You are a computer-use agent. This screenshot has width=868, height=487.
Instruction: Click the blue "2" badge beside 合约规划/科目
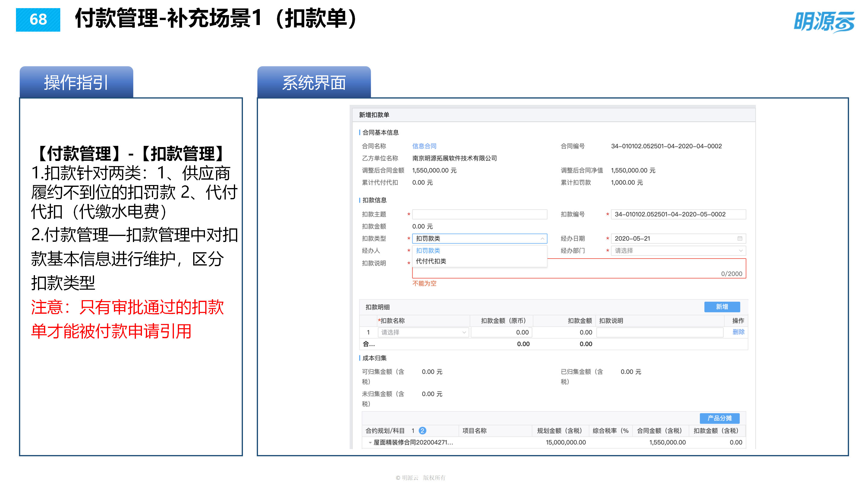pyautogui.click(x=423, y=430)
